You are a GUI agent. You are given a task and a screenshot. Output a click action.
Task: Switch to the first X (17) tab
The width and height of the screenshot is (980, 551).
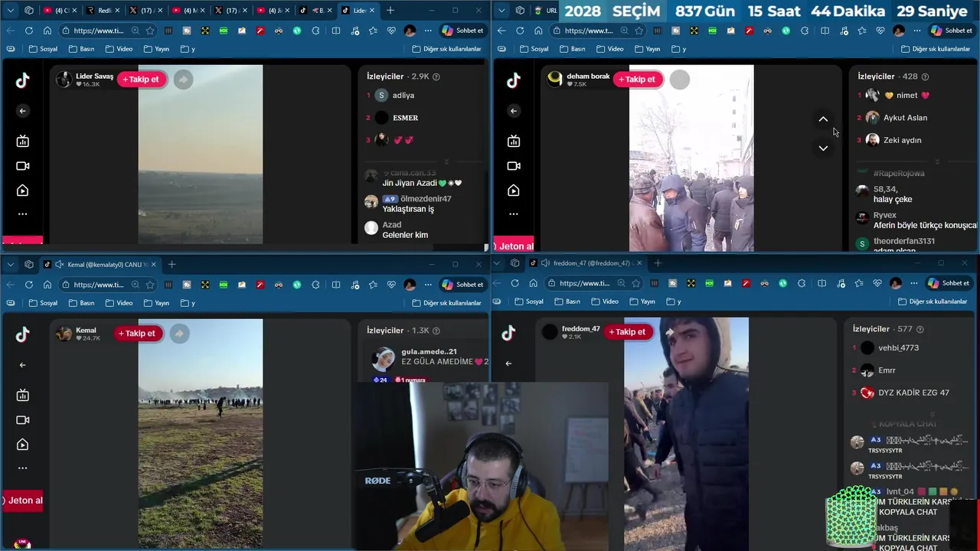pyautogui.click(x=144, y=11)
